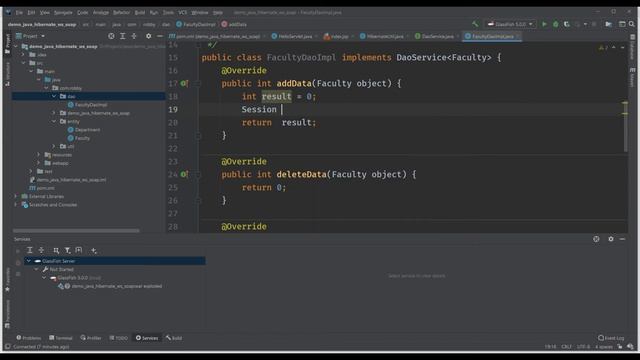
Task: Collapse GlassFish Server node in Services
Action: (29, 261)
